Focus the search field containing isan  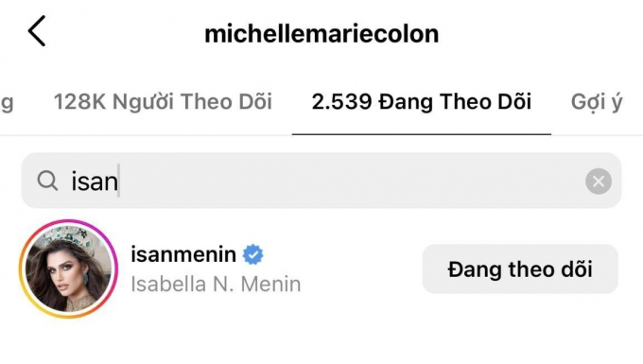click(321, 181)
